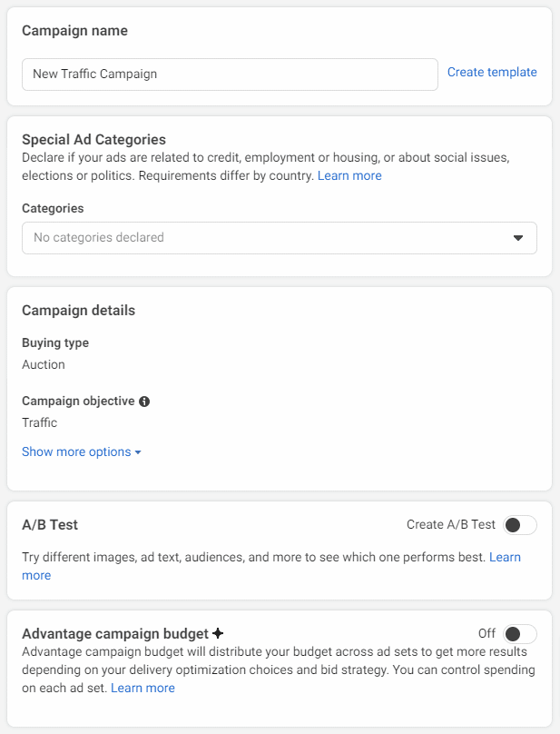Click the sparkle icon beside Advantage campaign budget

tap(218, 633)
